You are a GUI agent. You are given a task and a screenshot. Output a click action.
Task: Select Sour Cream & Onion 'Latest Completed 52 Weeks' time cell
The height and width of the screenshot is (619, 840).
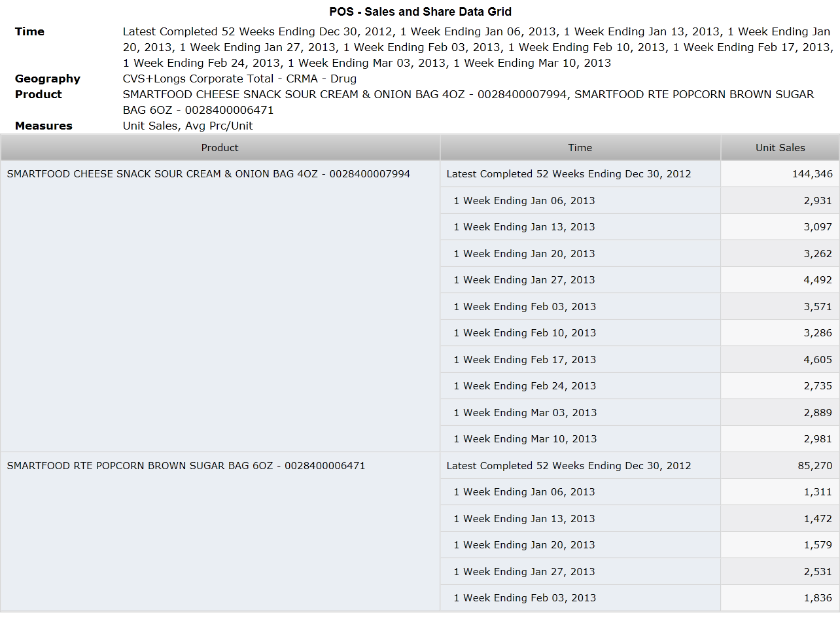[x=580, y=174]
